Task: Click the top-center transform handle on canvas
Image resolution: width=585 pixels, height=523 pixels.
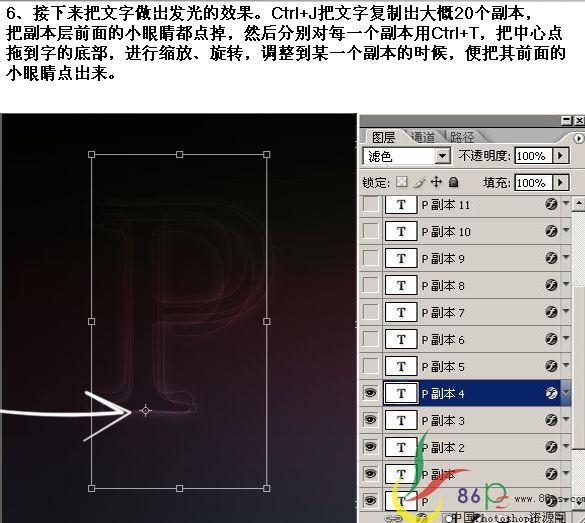Action: click(x=179, y=154)
